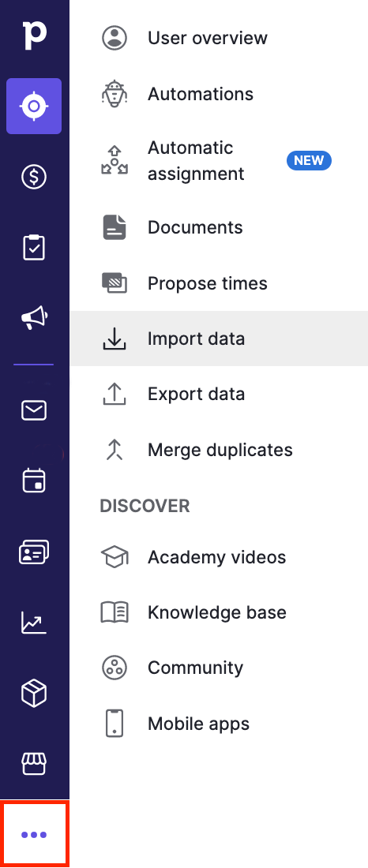
Task: Open the Projects clipboard icon
Action: 34,248
